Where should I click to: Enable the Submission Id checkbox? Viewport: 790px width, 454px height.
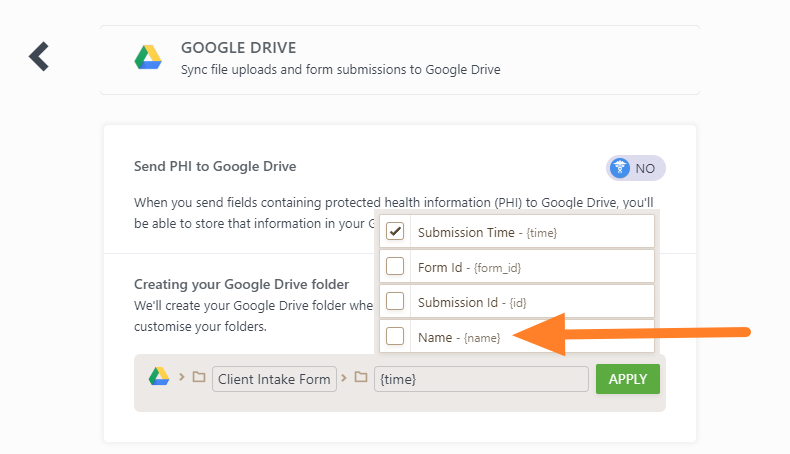395,301
